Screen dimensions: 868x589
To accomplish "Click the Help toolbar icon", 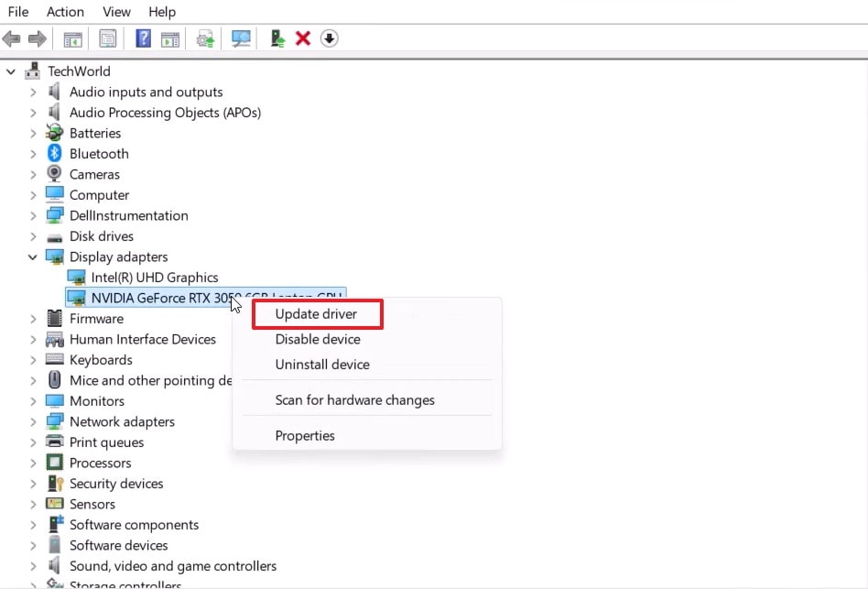I will (x=143, y=38).
